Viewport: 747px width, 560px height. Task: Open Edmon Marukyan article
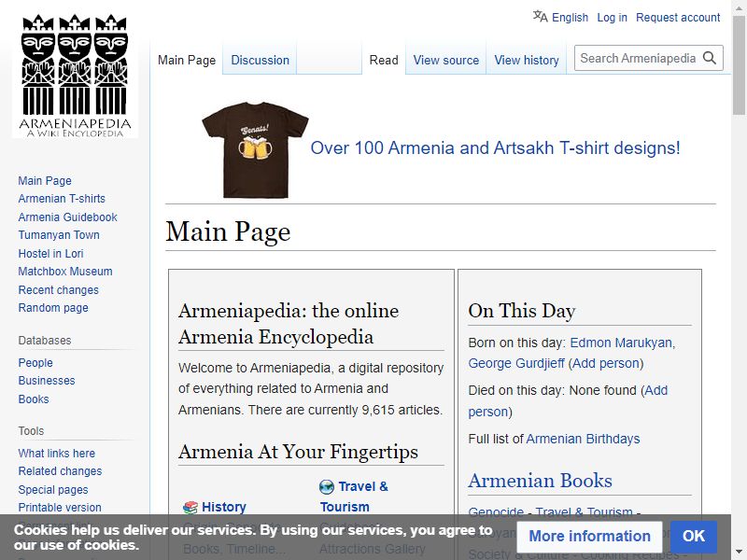point(622,343)
